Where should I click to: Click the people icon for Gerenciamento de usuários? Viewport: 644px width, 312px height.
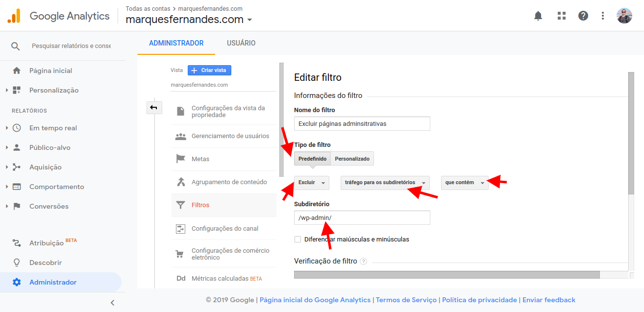181,136
